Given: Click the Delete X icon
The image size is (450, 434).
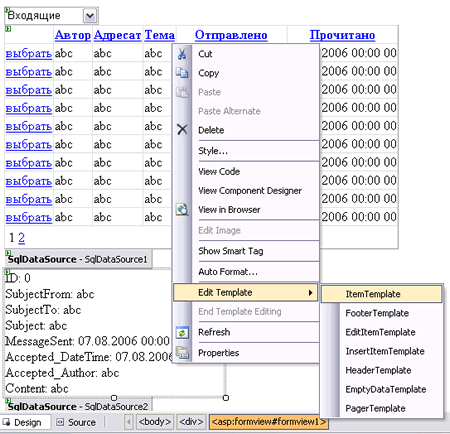Looking at the screenshot, I should tap(182, 129).
